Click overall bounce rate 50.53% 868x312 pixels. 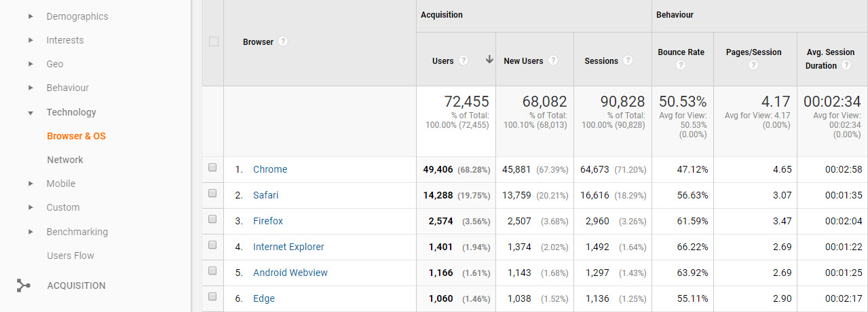pyautogui.click(x=683, y=102)
